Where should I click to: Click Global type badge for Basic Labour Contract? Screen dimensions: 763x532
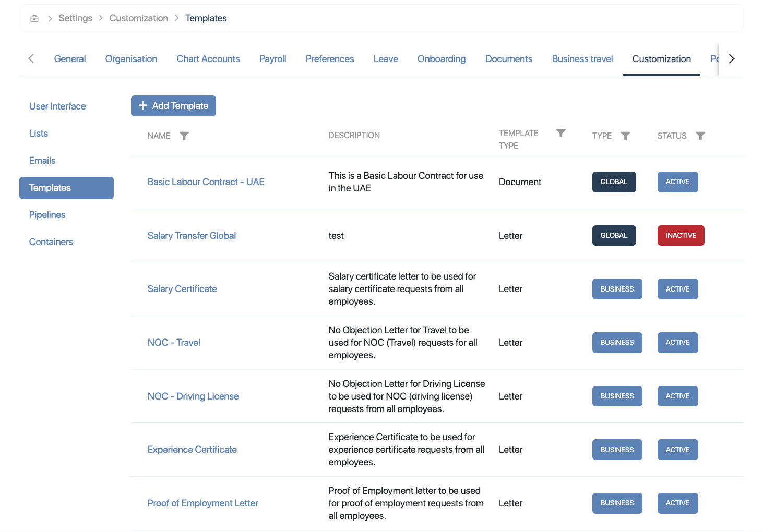tap(614, 182)
